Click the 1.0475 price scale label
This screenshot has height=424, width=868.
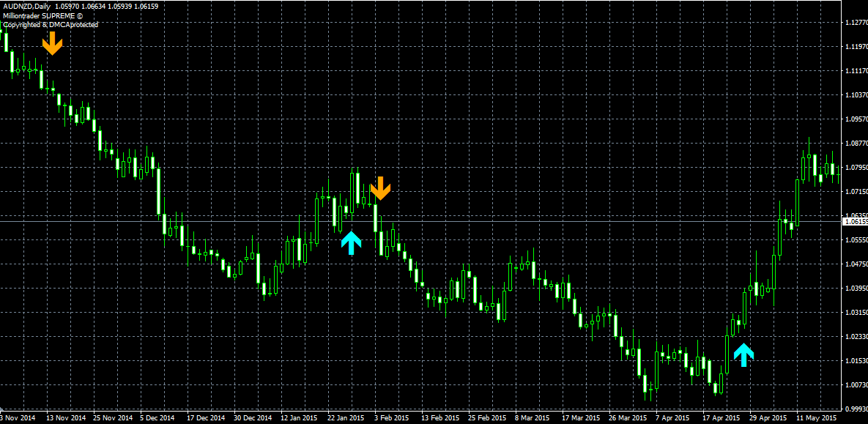[856, 264]
